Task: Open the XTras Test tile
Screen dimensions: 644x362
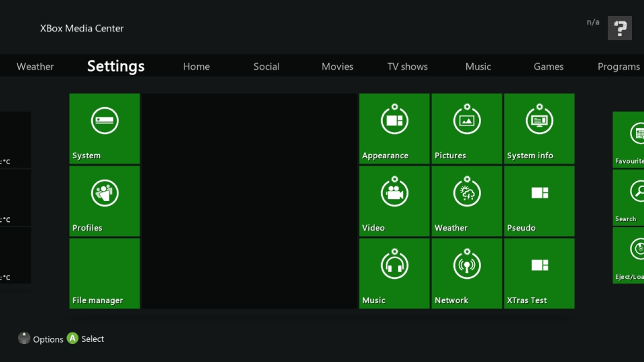Action: pos(539,274)
